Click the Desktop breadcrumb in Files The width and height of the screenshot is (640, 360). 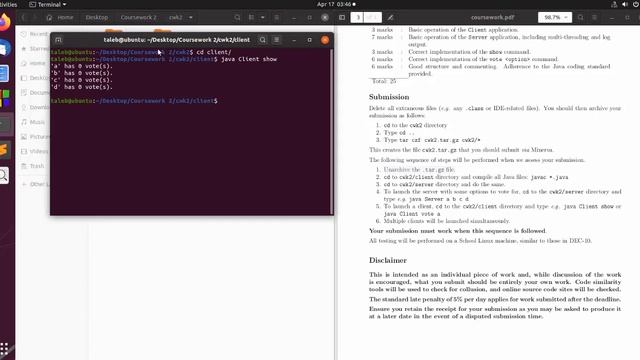click(x=97, y=18)
